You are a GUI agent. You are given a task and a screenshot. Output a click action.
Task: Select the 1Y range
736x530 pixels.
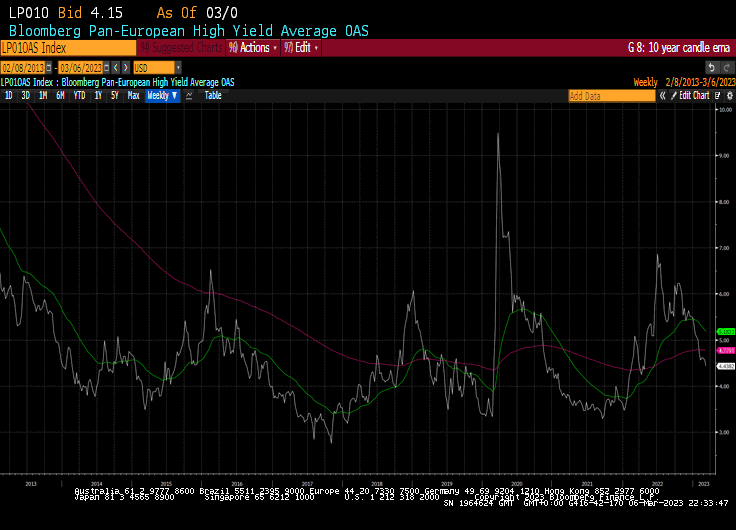[98, 96]
